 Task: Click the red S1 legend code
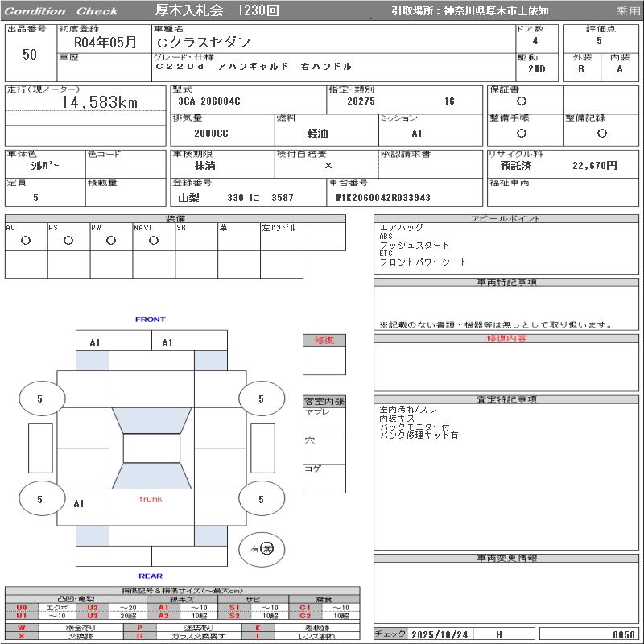point(234,608)
